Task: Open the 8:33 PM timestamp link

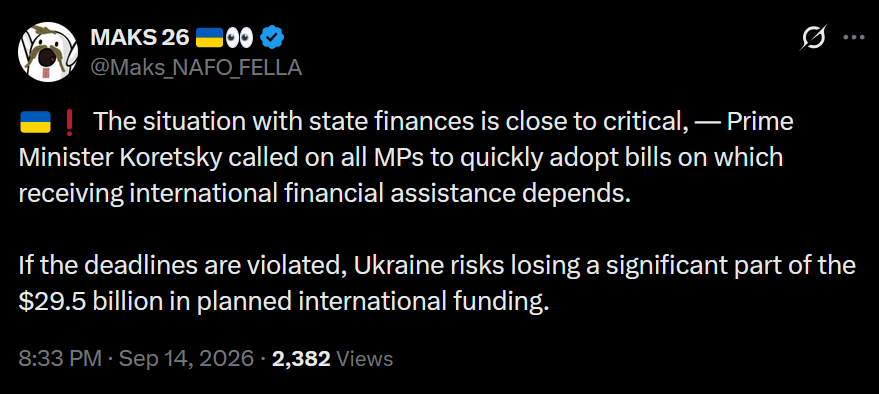Action: pyautogui.click(x=60, y=358)
